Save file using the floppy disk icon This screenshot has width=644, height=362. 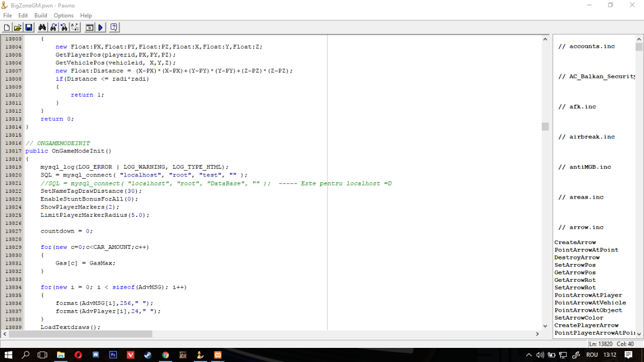[x=29, y=27]
